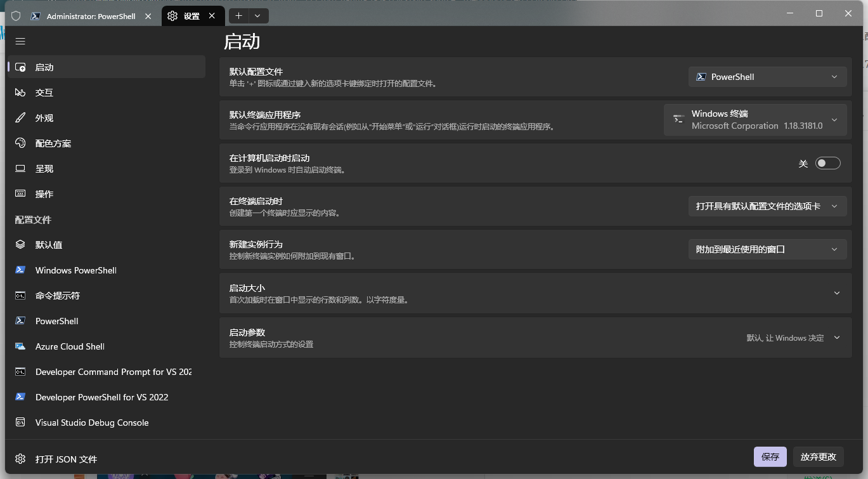868x479 pixels.
Task: Open the hamburger navigation menu icon
Action: (x=20, y=41)
